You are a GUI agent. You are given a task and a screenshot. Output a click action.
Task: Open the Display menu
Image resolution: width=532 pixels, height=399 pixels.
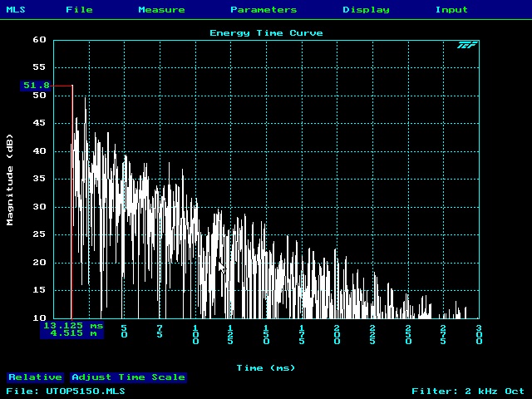click(366, 9)
